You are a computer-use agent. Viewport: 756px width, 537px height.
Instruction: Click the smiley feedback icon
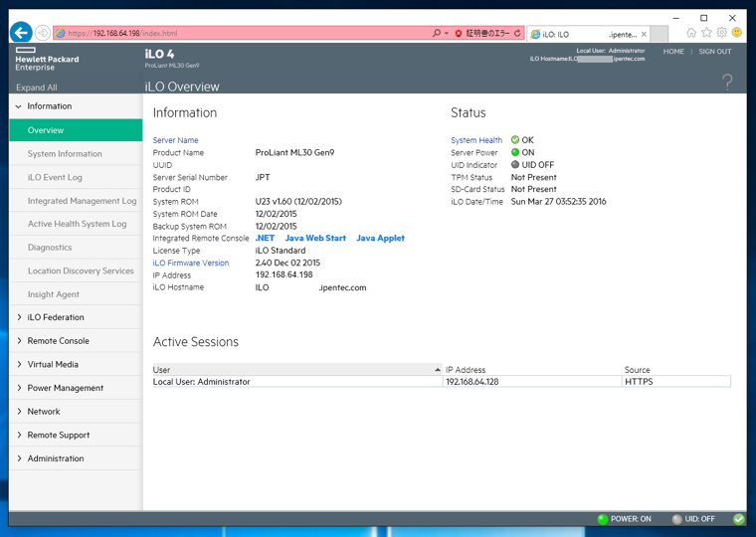(x=737, y=33)
